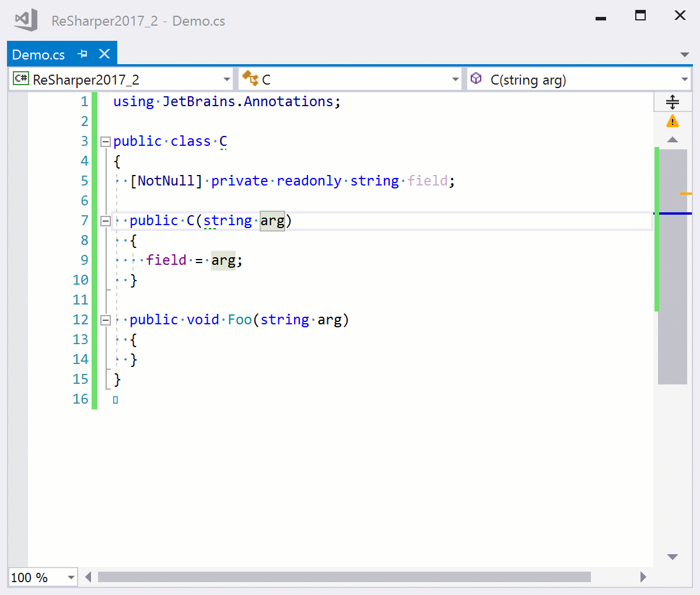Click the Visual Studio logo icon
The image size is (700, 595).
point(26,20)
